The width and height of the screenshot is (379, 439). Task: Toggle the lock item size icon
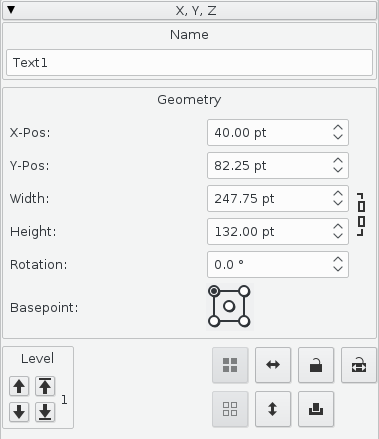(x=359, y=365)
